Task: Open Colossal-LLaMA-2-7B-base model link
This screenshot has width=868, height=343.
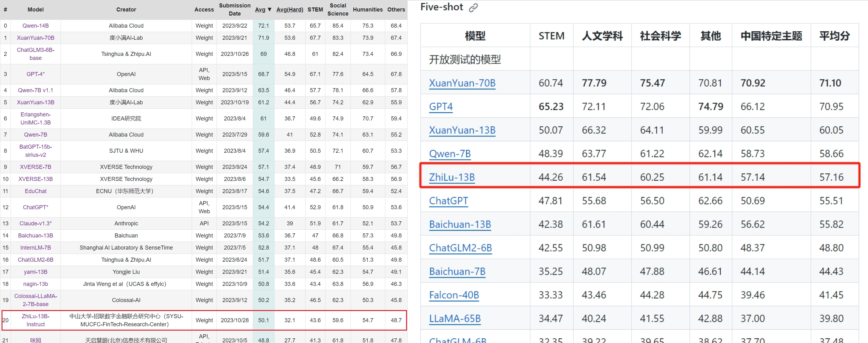Action: tap(36, 300)
